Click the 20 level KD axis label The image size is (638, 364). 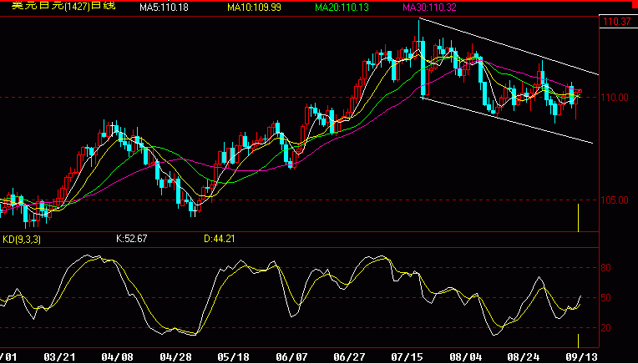[x=606, y=328]
